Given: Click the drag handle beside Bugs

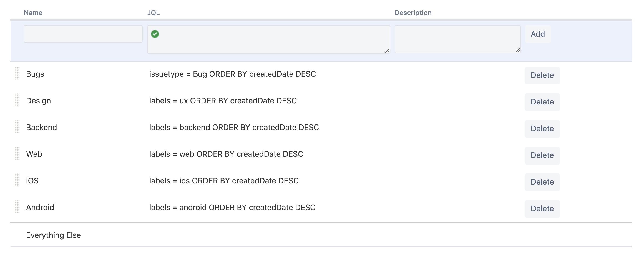Looking at the screenshot, I should 17,73.
